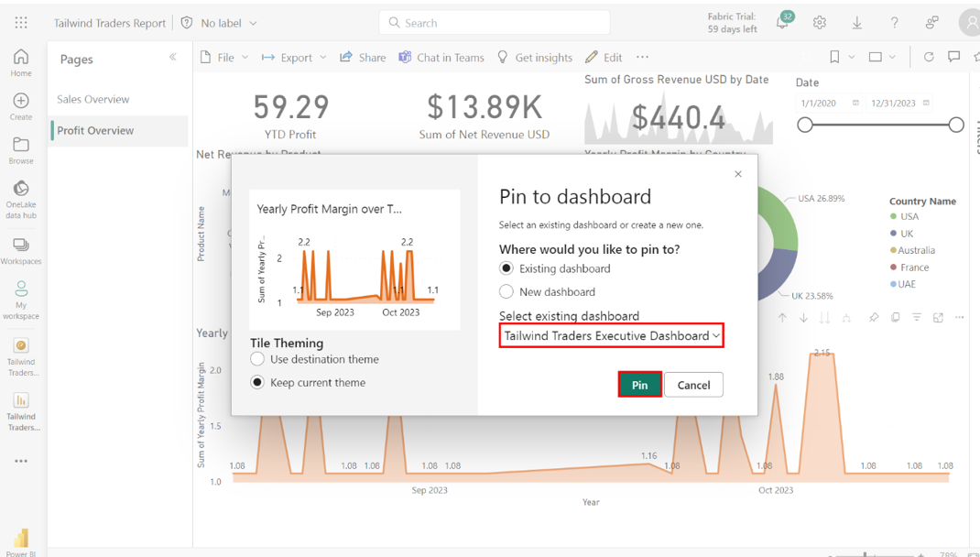Click the Workspaces icon in sidebar
Image resolution: width=980 pixels, height=557 pixels.
click(20, 246)
